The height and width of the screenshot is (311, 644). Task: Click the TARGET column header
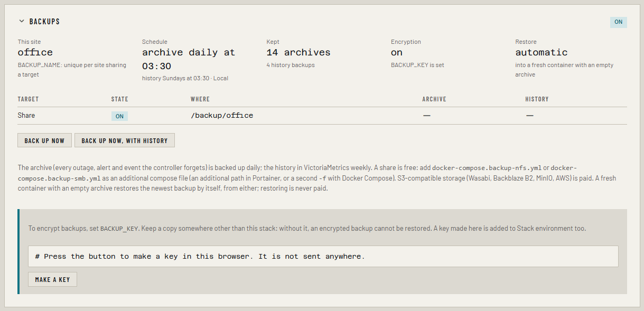[29, 99]
